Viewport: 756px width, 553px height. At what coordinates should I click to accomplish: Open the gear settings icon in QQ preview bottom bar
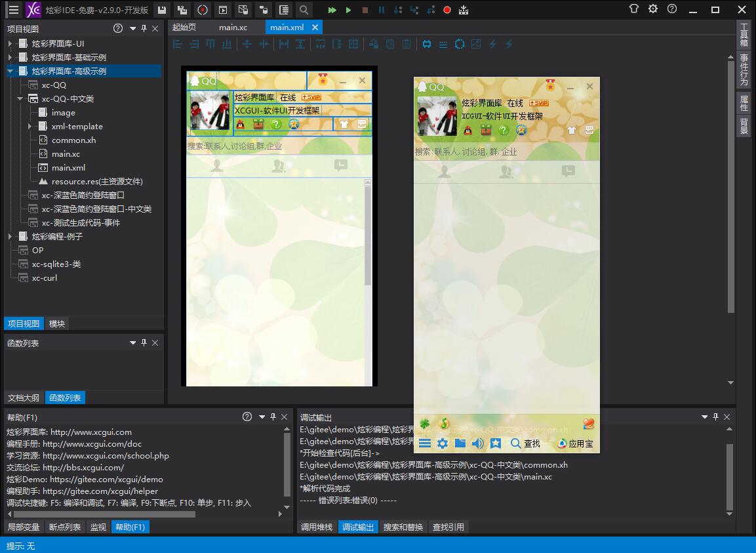pos(442,443)
